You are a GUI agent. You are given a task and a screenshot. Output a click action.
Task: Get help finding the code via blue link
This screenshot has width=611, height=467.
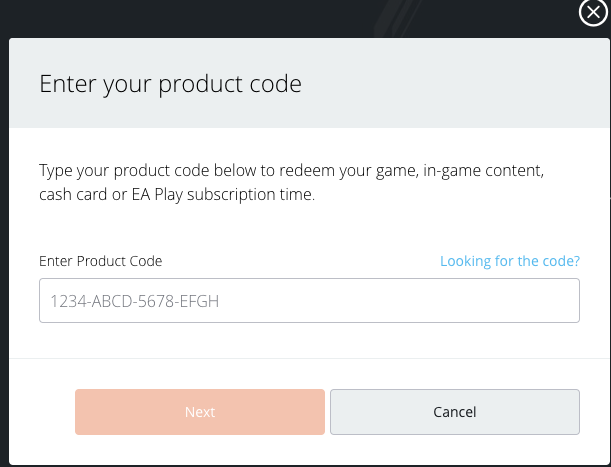coord(510,261)
